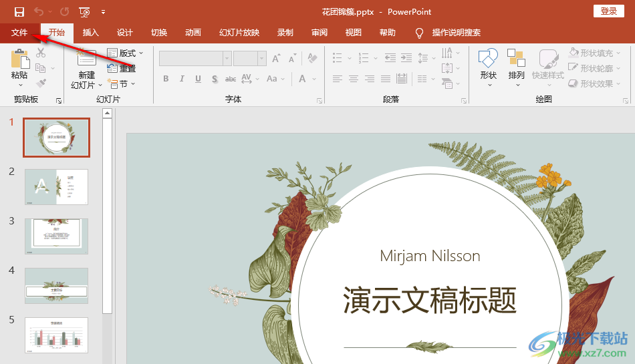Switch to the 设计 tab
The width and height of the screenshot is (635, 364).
click(x=125, y=32)
